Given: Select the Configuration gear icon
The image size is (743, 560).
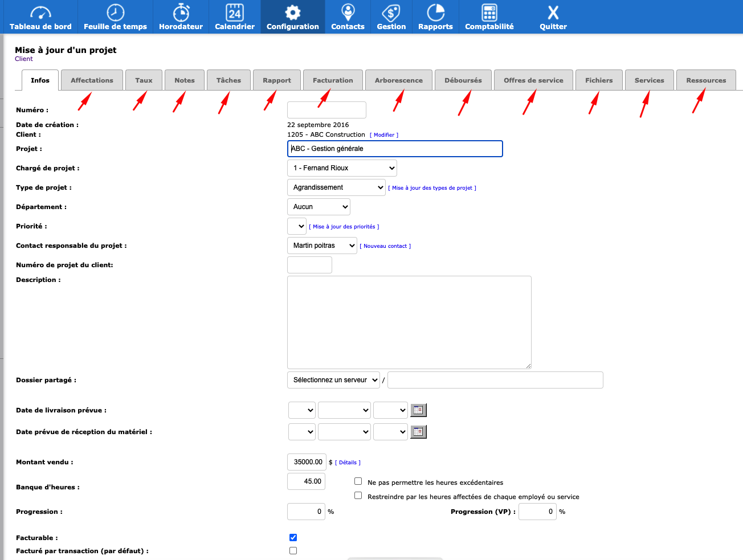Looking at the screenshot, I should click(292, 11).
